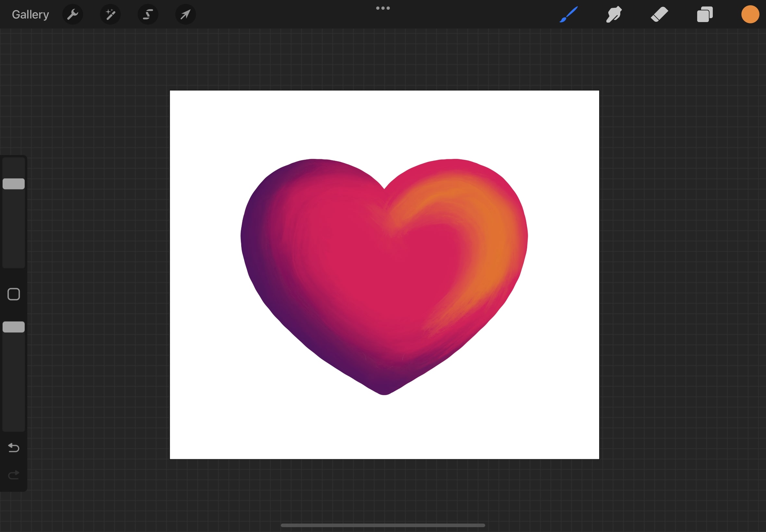Select the Brush paint tool
This screenshot has height=532, width=766.
[x=569, y=14]
